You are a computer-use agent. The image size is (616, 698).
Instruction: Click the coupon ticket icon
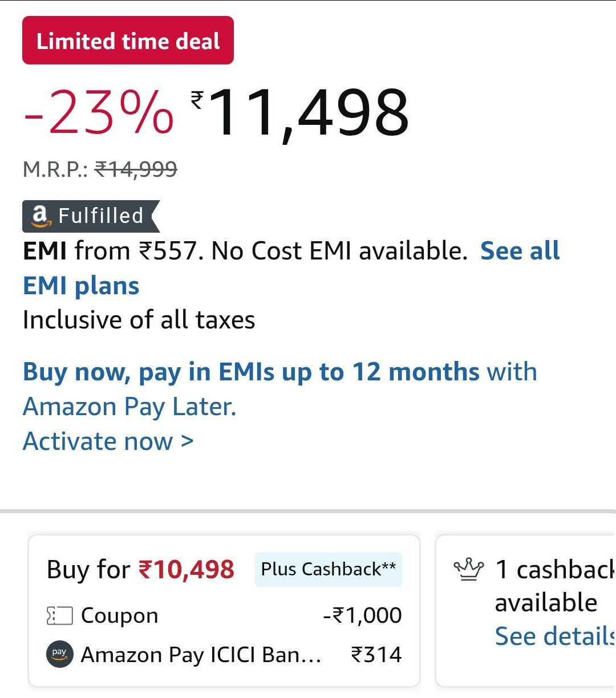[x=59, y=616]
